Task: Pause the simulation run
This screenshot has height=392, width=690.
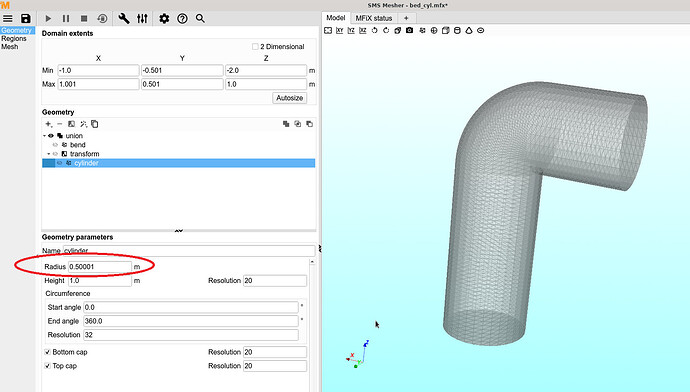Action: 66,18
